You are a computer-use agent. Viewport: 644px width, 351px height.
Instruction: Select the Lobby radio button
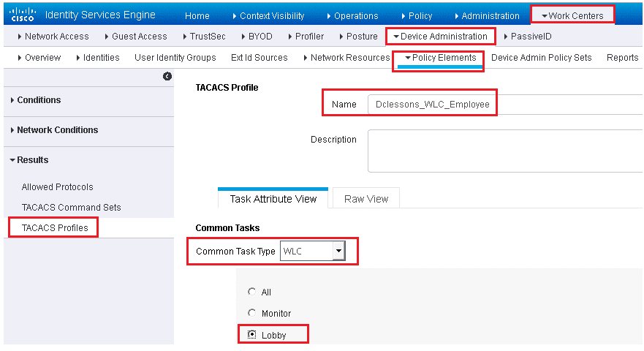251,335
